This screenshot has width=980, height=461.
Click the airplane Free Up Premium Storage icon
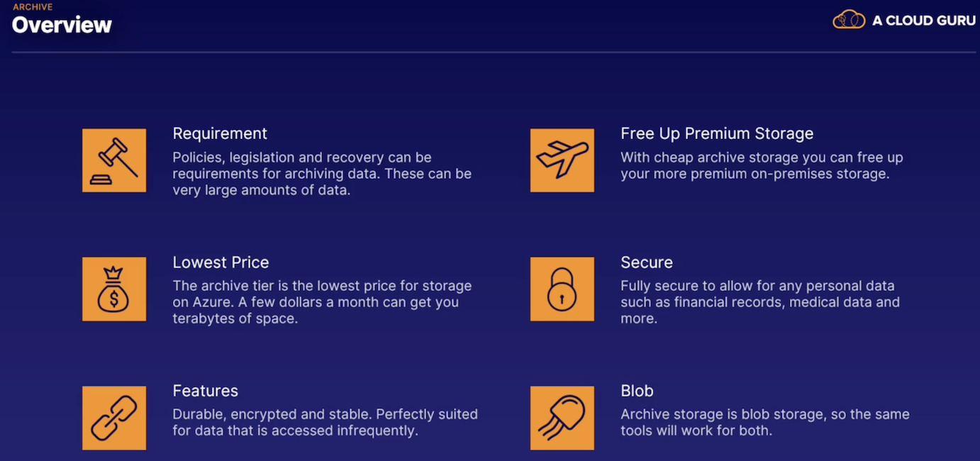coord(562,160)
